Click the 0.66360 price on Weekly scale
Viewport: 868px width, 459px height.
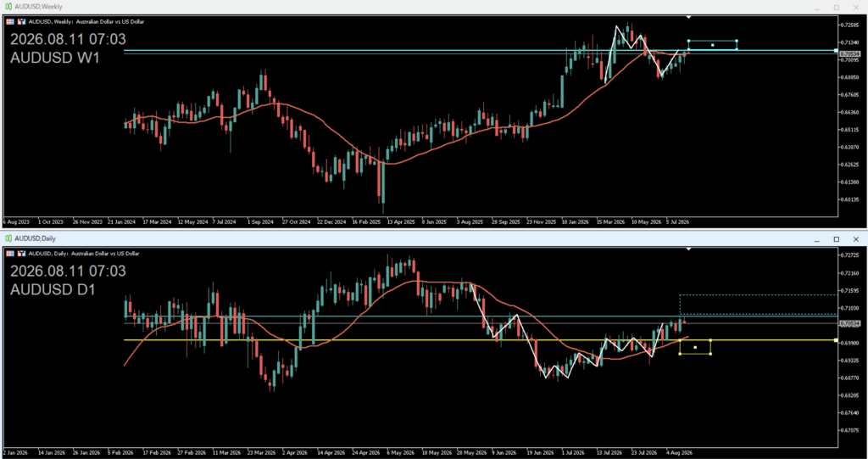(x=849, y=113)
